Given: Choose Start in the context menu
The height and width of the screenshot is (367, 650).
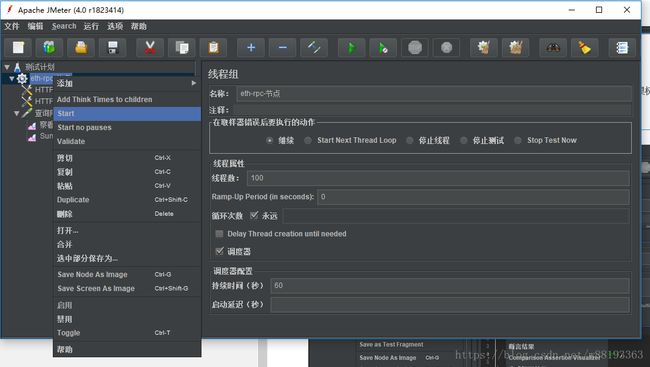Looking at the screenshot, I should tap(127, 114).
